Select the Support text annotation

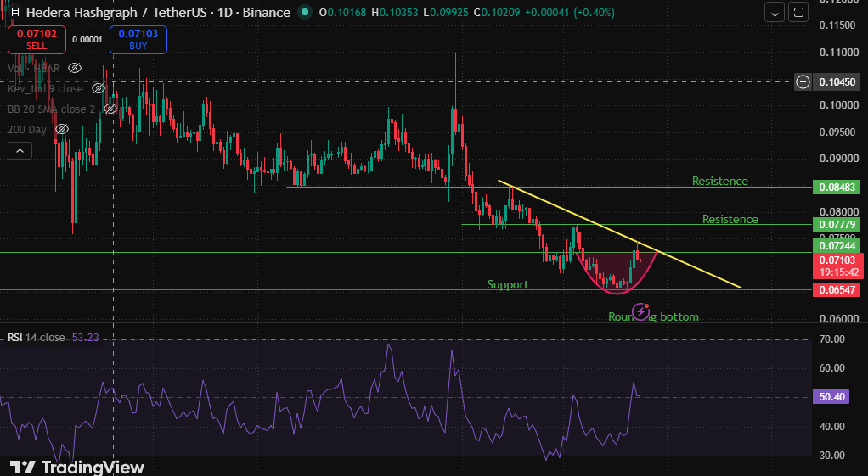pos(508,284)
